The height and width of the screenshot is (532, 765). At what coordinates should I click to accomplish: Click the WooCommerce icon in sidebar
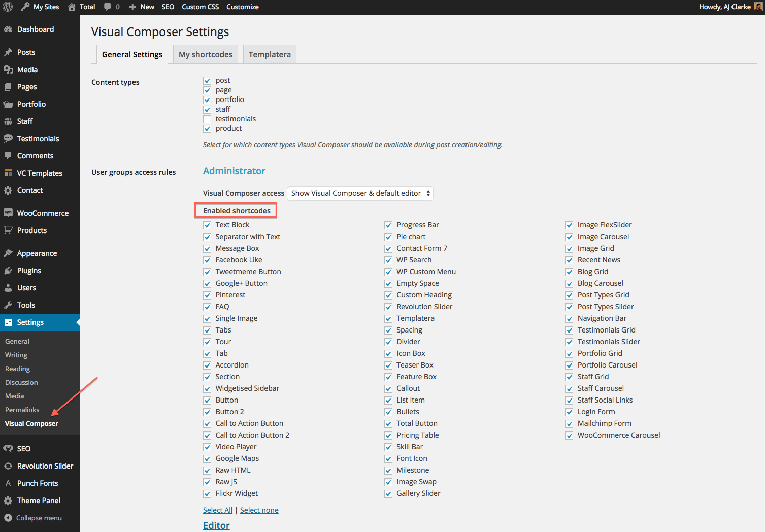8,213
